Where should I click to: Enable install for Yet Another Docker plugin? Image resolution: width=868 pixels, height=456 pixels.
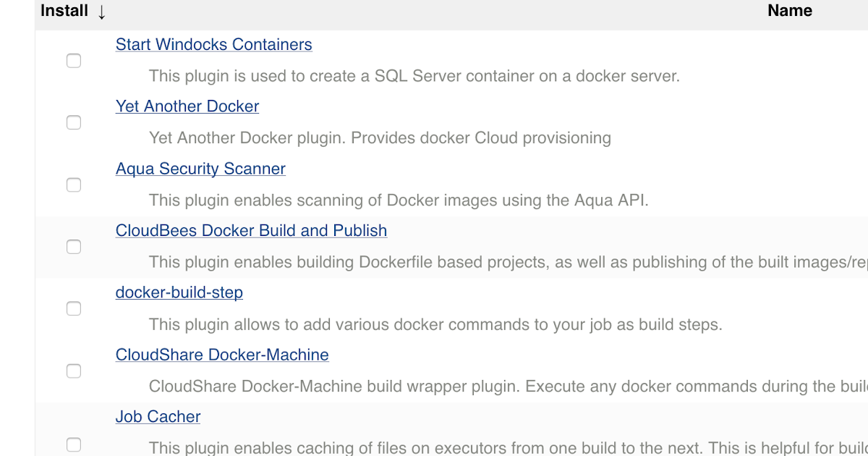73,122
